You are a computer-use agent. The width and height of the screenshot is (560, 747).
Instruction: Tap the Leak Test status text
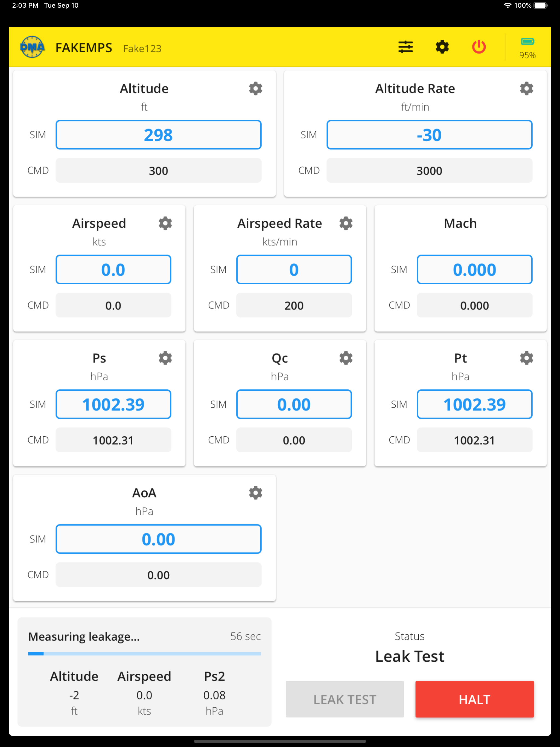tap(410, 656)
